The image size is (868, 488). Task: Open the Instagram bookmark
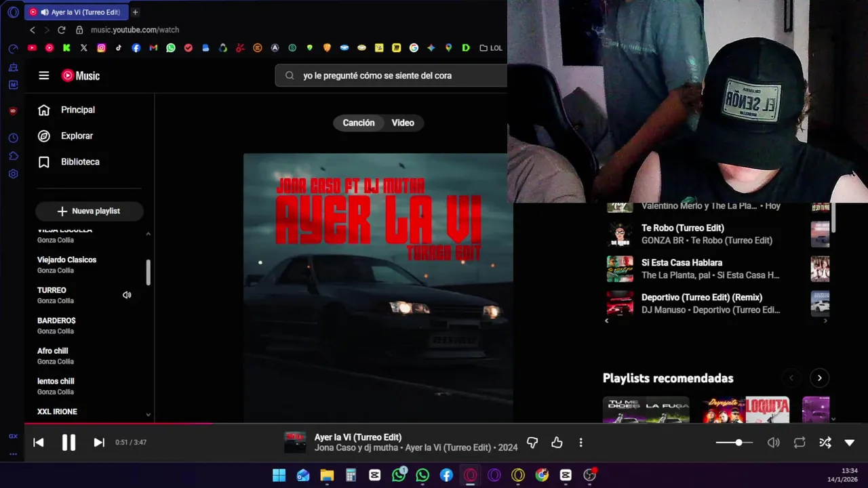[x=101, y=48]
